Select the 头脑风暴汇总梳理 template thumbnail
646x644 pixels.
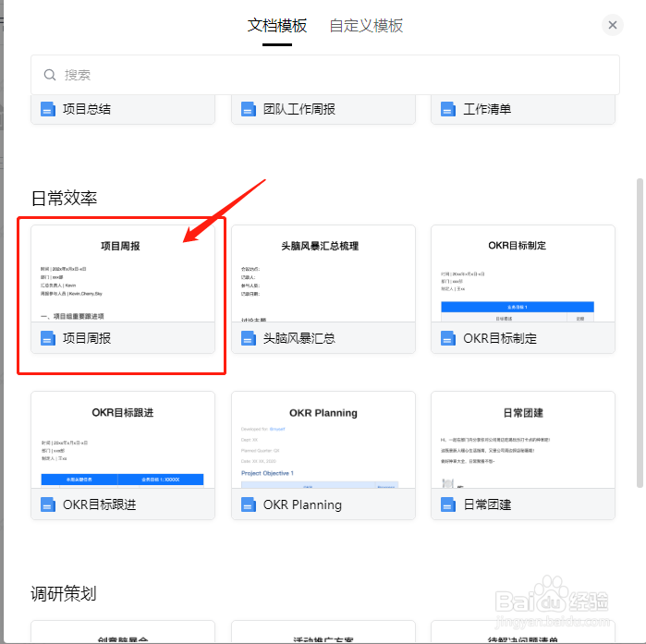323,273
